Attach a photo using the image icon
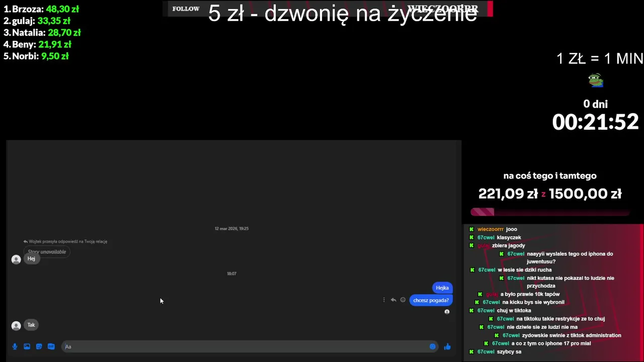Viewport: 644px width, 362px height. point(27,346)
